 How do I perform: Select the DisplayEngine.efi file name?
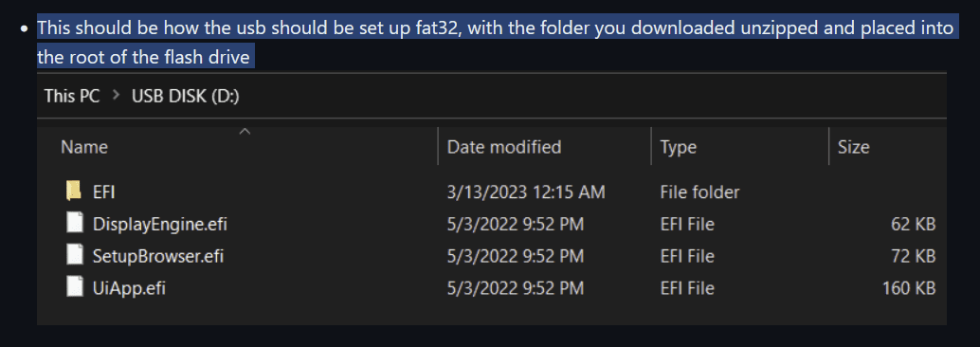(160, 224)
